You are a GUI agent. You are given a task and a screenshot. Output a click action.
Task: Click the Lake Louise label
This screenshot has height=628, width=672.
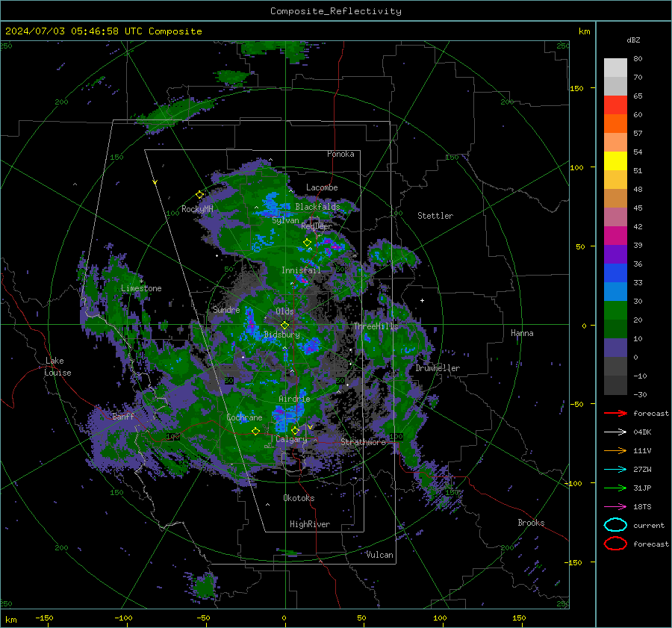pyautogui.click(x=58, y=367)
